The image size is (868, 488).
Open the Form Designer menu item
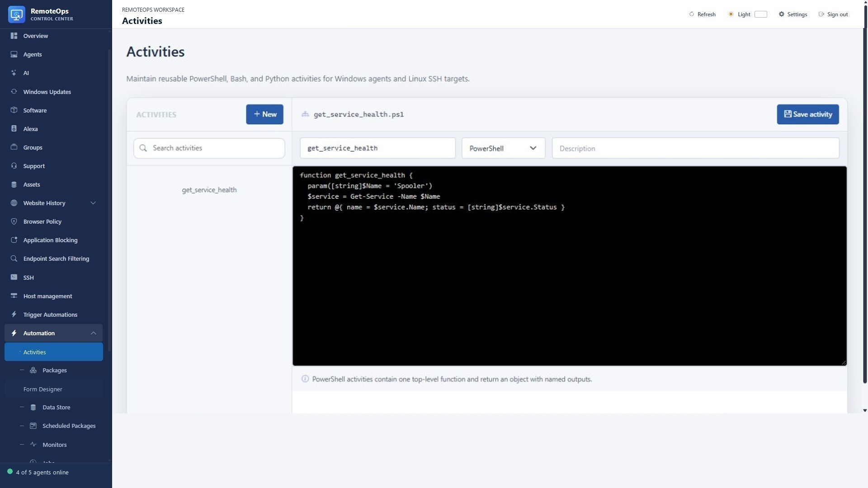(54, 389)
